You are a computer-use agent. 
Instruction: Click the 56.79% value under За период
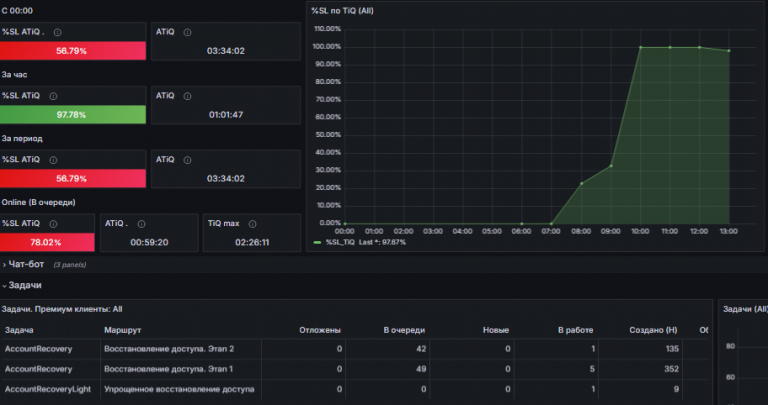point(71,179)
